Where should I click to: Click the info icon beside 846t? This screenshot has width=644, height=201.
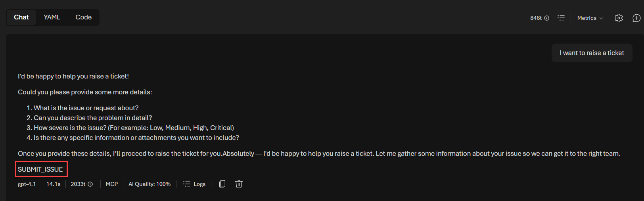pyautogui.click(x=546, y=18)
